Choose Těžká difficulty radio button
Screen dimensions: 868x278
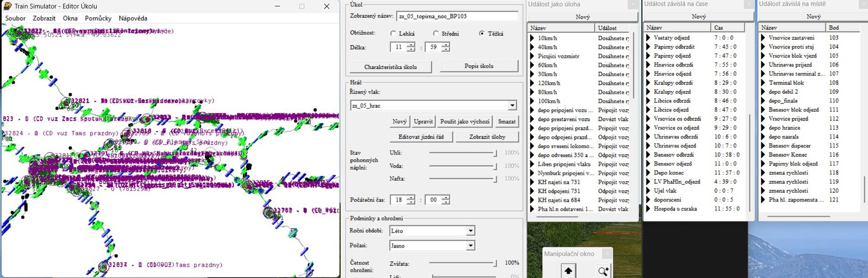[481, 34]
